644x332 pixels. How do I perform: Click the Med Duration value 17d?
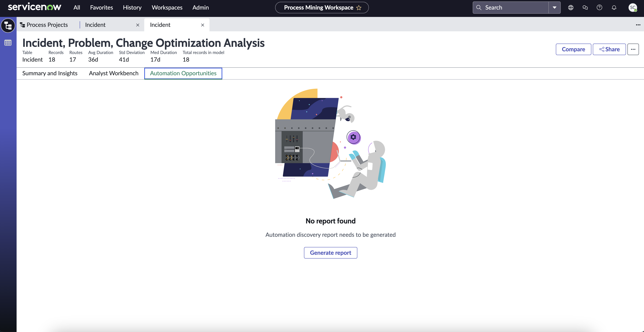(x=155, y=59)
